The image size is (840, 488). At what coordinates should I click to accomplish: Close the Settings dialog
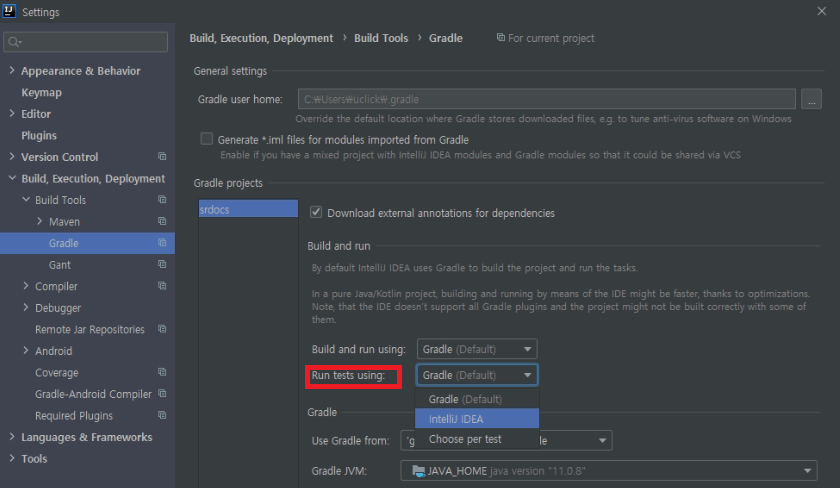pos(821,11)
